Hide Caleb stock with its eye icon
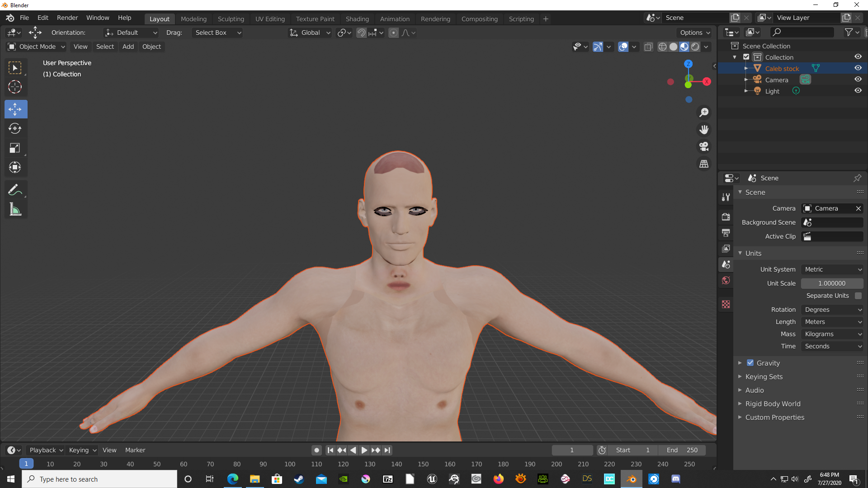 (x=858, y=68)
